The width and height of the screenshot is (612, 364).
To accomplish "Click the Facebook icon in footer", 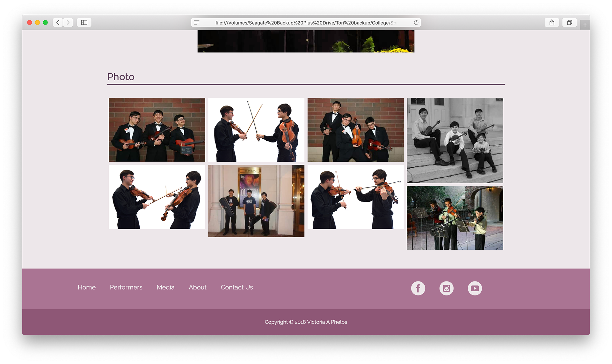I will [x=418, y=288].
